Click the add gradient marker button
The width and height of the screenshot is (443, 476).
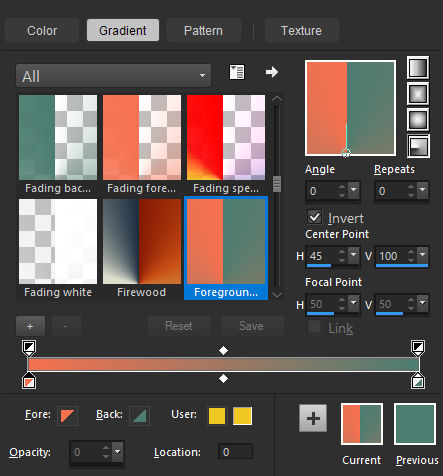click(30, 326)
